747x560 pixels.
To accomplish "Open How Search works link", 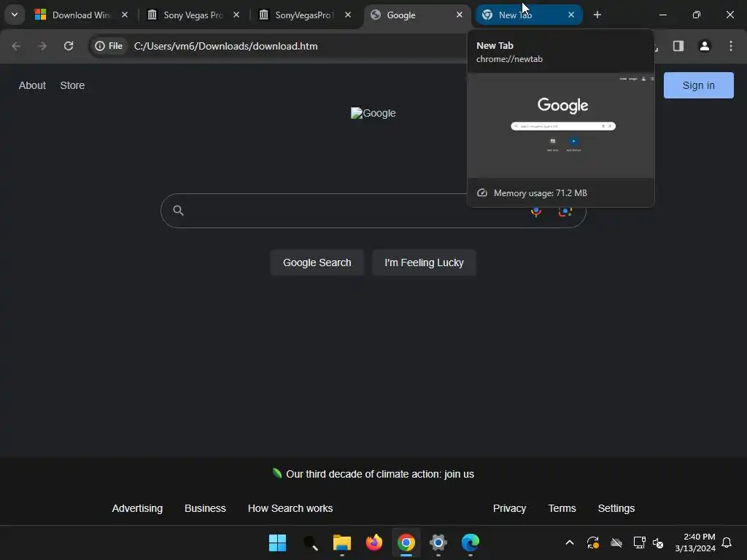I will click(x=290, y=508).
